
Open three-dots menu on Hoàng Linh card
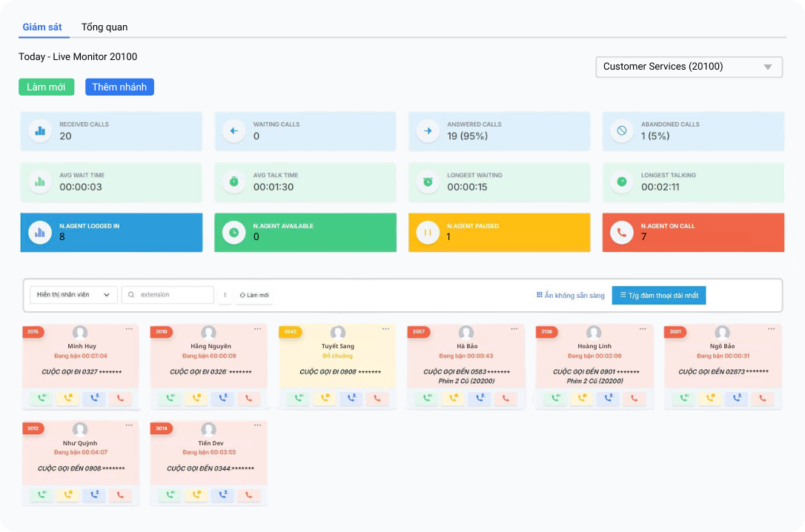click(x=643, y=329)
